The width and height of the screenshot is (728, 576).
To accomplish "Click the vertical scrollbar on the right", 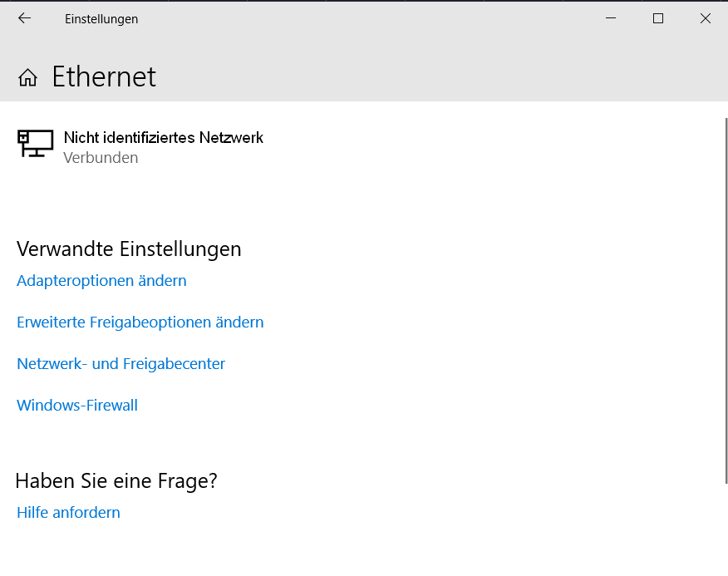I will tap(726, 301).
